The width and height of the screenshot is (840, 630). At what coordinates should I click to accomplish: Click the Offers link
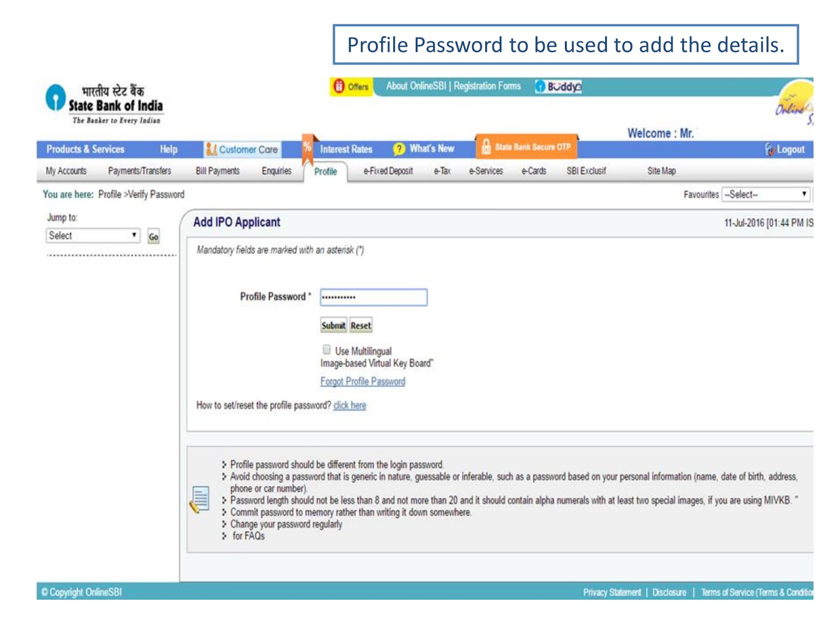[358, 87]
